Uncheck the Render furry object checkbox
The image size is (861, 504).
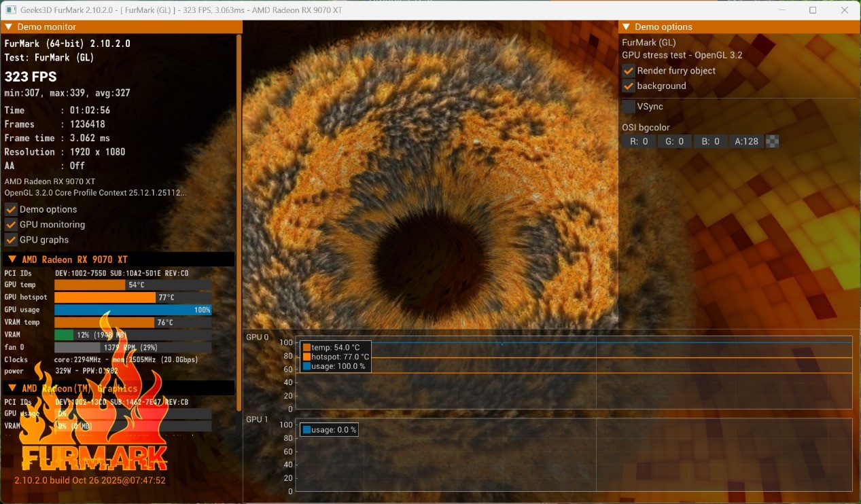(629, 71)
